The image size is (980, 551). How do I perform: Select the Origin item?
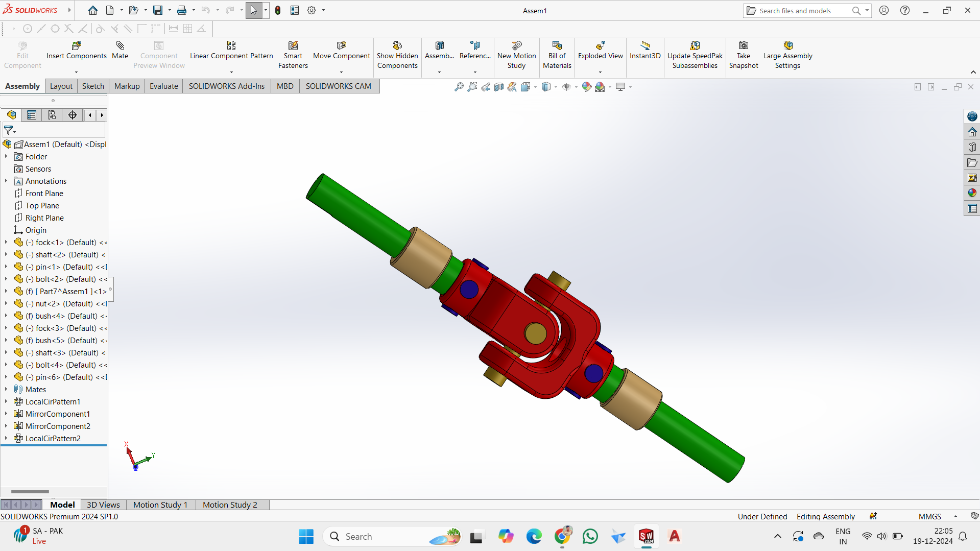(36, 230)
